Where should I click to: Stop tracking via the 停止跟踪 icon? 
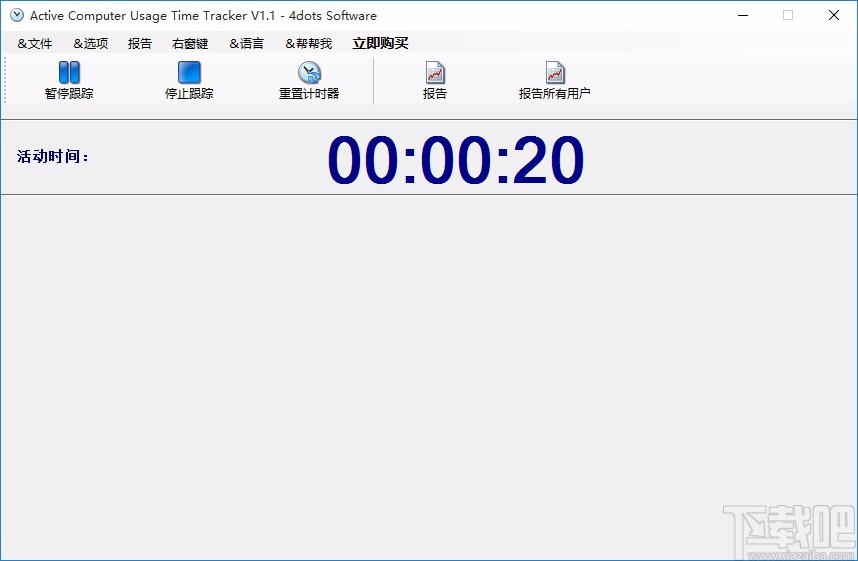point(189,80)
